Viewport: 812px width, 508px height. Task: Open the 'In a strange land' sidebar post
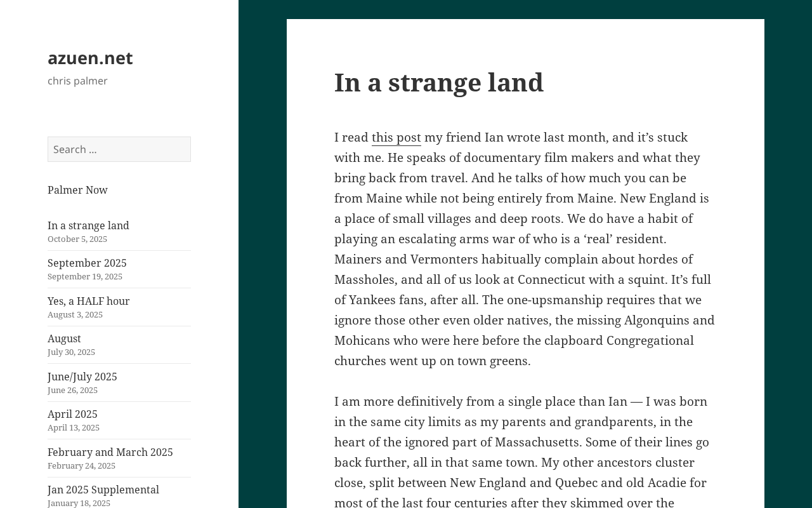(88, 225)
